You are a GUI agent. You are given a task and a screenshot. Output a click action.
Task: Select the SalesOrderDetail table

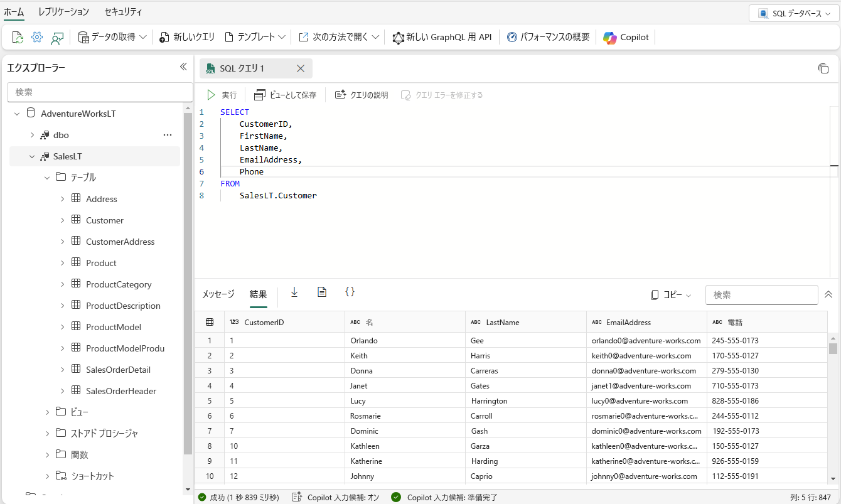pos(118,370)
